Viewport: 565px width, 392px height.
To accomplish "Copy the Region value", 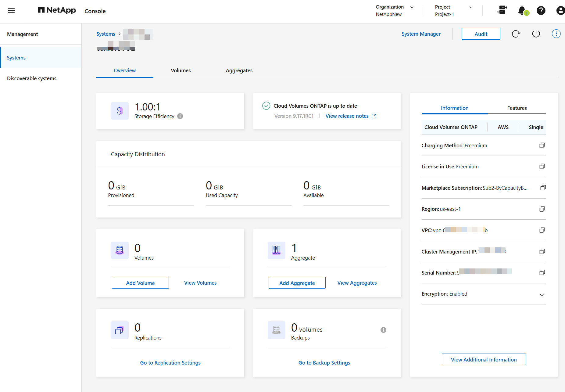I will [542, 209].
